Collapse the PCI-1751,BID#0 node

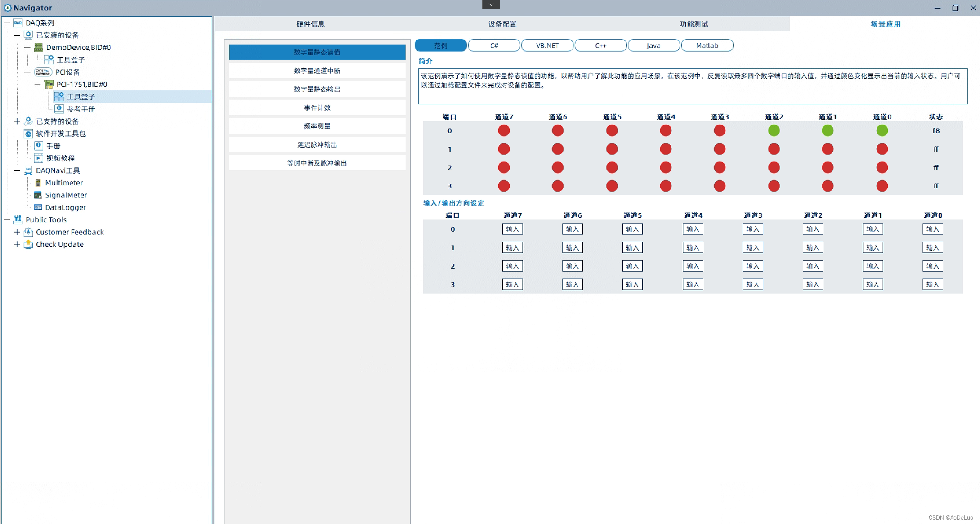[38, 84]
